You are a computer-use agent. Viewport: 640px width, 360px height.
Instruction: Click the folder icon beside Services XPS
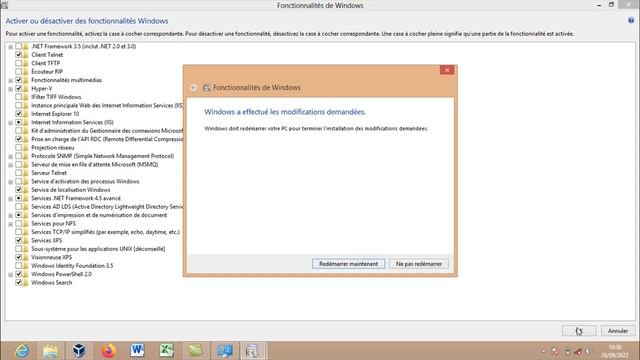25,240
